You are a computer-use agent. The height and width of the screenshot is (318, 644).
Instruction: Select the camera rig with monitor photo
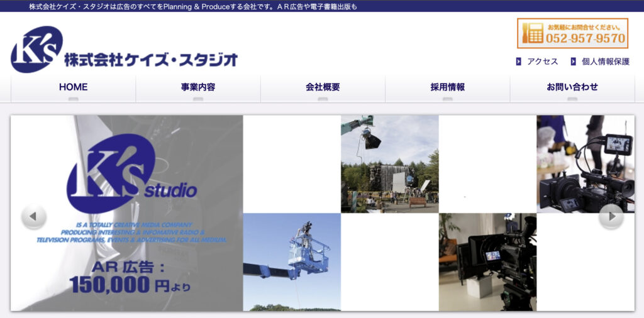586,163
